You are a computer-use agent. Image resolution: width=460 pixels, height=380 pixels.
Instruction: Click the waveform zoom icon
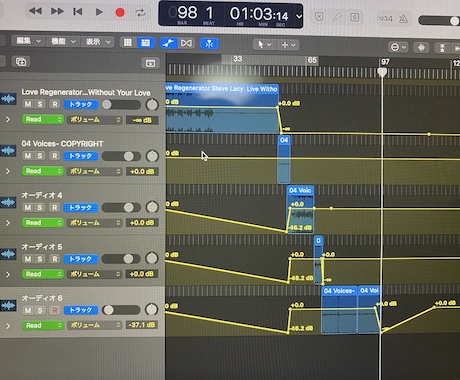click(x=421, y=48)
